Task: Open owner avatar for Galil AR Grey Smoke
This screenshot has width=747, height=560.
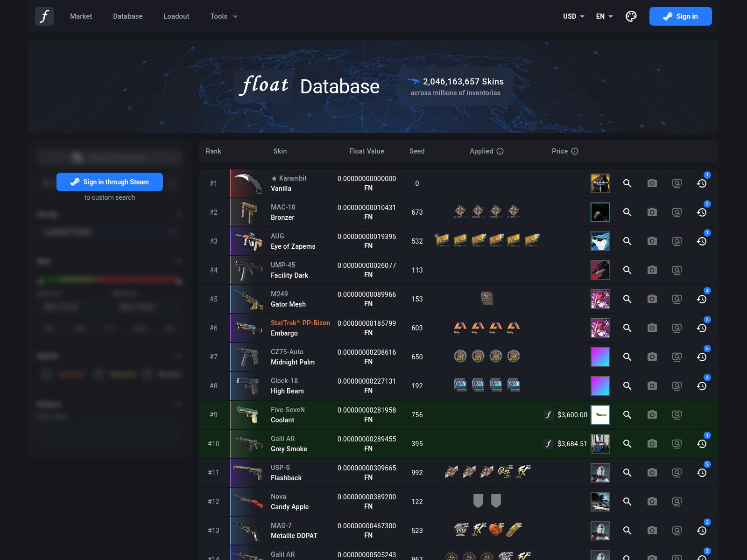Action: click(x=600, y=444)
